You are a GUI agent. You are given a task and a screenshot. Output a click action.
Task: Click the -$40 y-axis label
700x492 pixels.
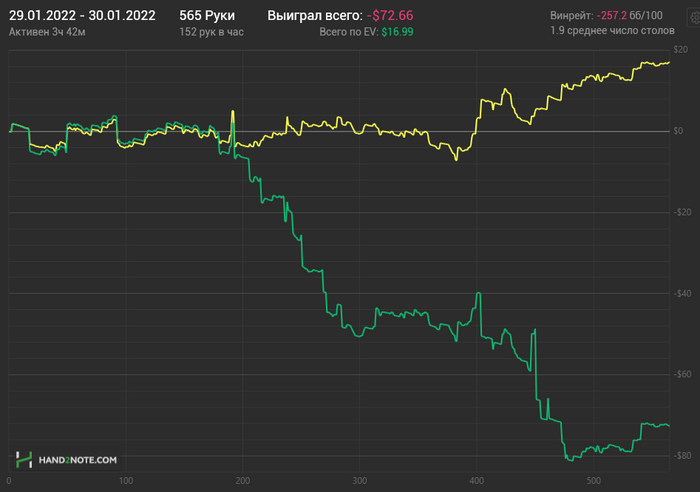[682, 293]
